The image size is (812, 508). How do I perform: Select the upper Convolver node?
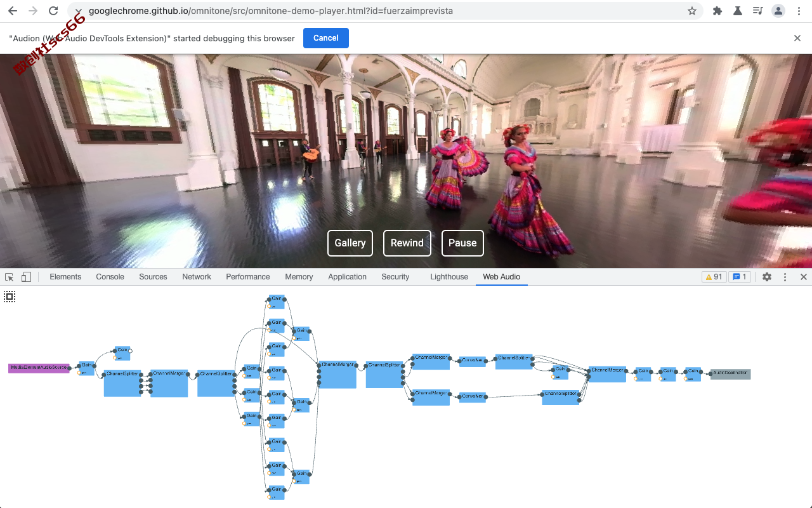[473, 361]
